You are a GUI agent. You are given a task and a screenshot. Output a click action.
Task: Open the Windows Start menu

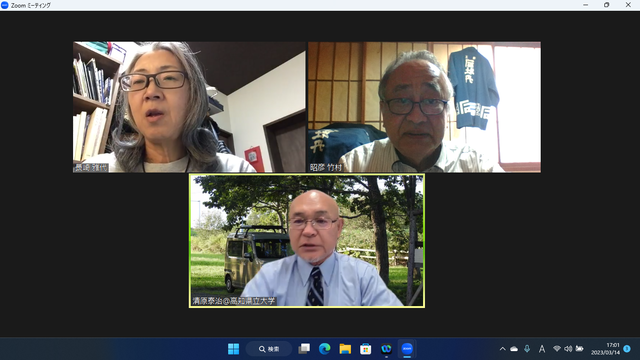coord(233,349)
